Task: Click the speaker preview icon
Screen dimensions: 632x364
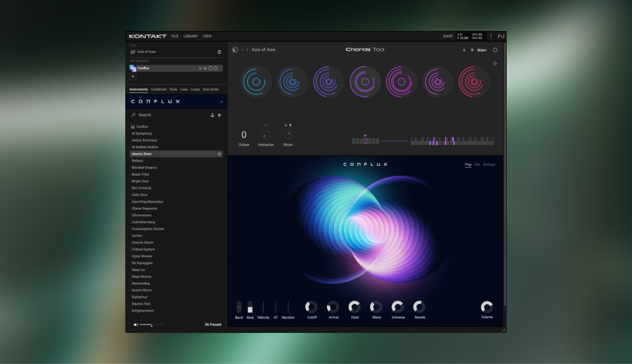Action: coord(136,325)
